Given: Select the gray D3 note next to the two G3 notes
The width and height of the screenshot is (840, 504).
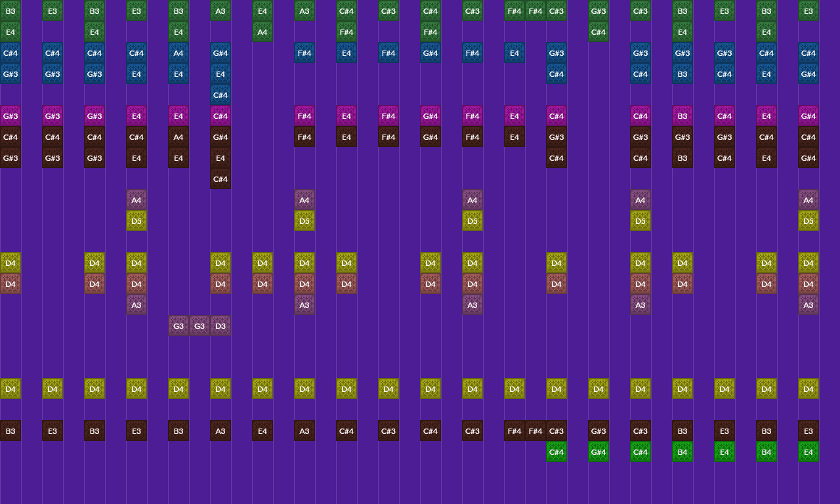Looking at the screenshot, I should point(220,326).
